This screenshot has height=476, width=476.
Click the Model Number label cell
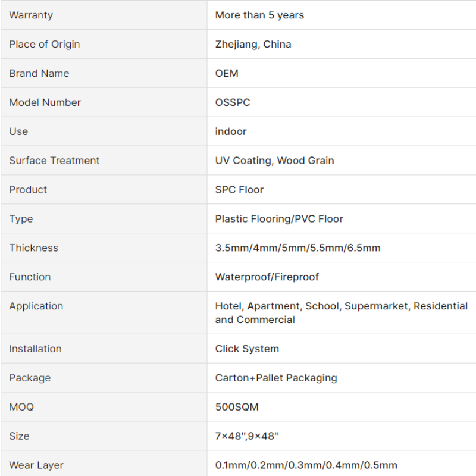click(104, 102)
